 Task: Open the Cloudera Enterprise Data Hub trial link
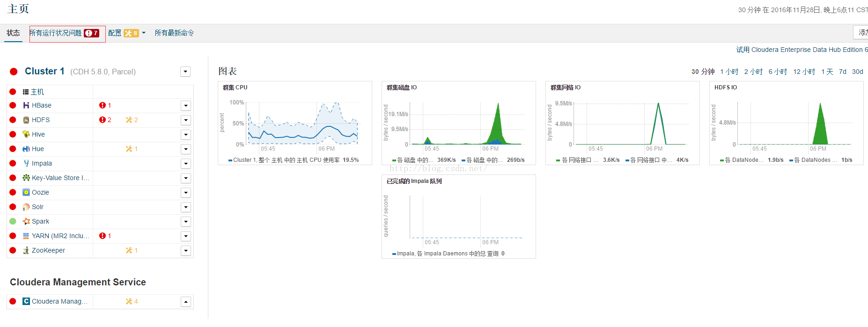tap(802, 50)
